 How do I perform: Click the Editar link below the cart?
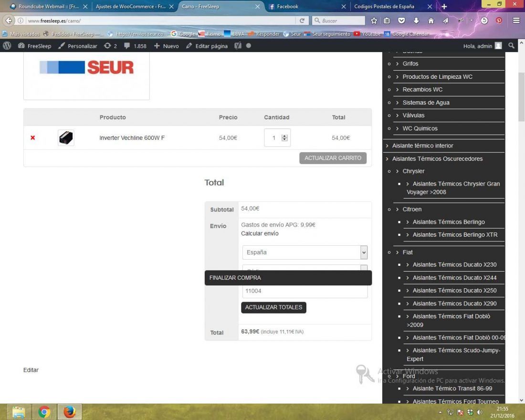pos(31,370)
